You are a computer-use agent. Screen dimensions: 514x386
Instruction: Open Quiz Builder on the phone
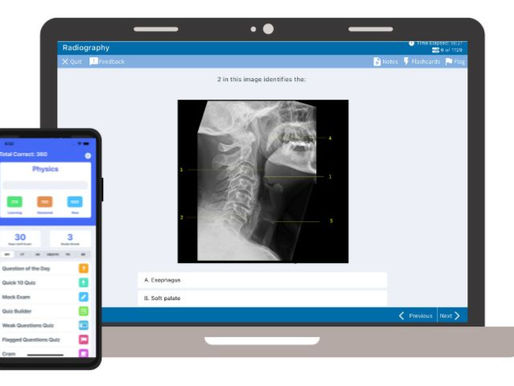point(45,311)
